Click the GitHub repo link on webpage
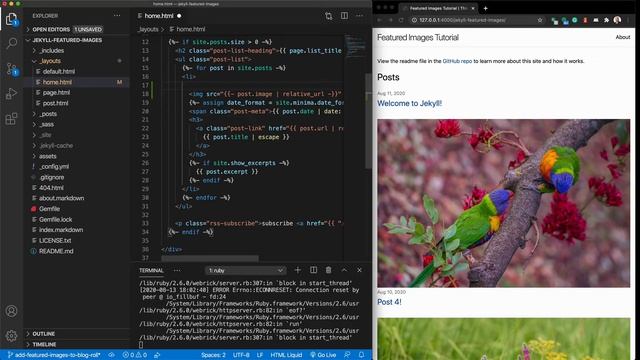The height and width of the screenshot is (360, 640). [457, 61]
